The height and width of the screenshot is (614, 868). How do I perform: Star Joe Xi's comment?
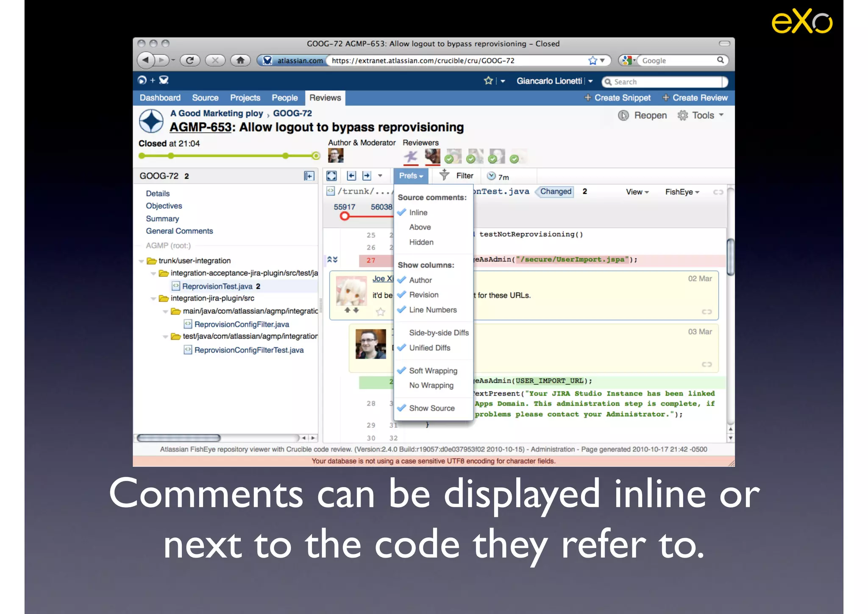point(380,312)
